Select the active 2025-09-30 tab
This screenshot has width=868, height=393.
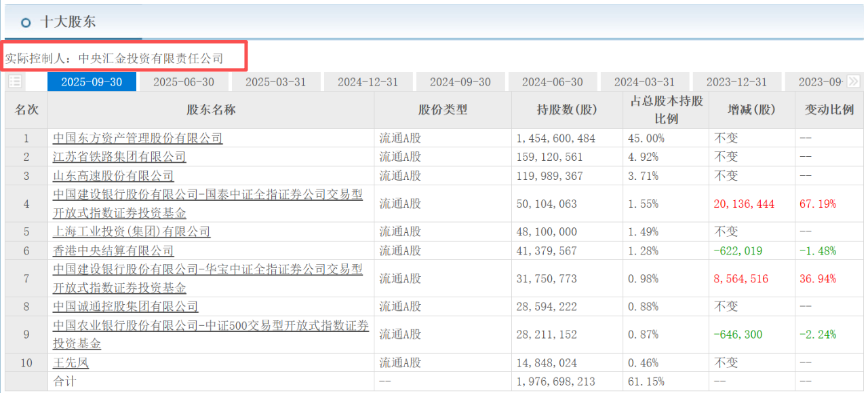(x=92, y=82)
